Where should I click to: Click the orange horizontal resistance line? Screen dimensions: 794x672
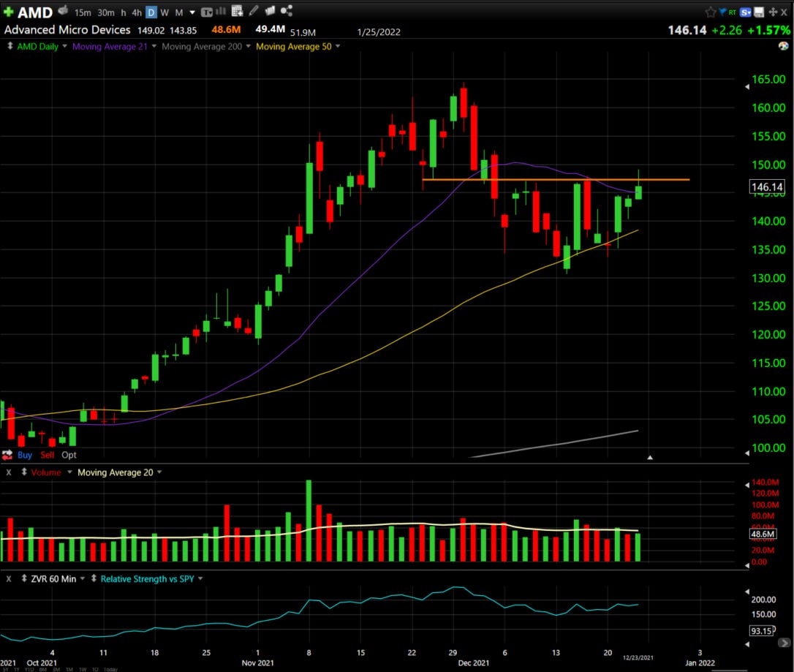556,180
